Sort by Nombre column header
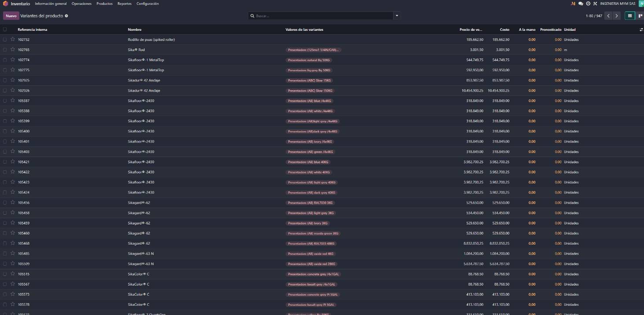 [x=135, y=29]
